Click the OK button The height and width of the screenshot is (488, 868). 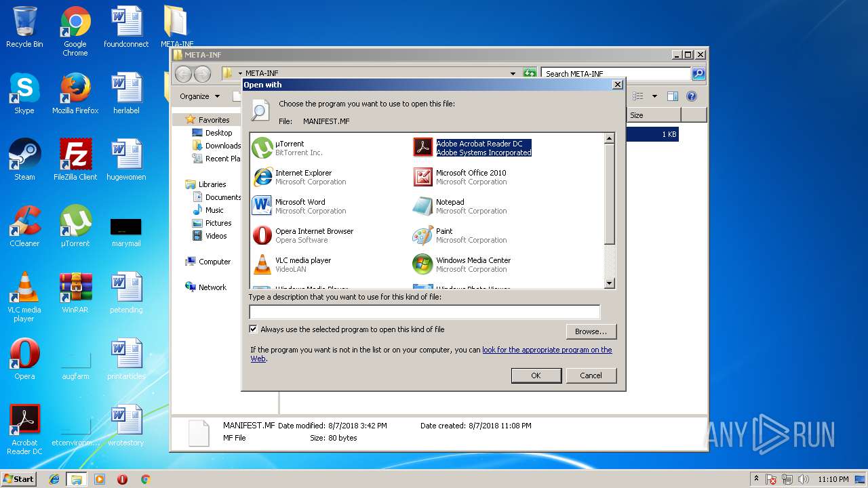tap(536, 375)
